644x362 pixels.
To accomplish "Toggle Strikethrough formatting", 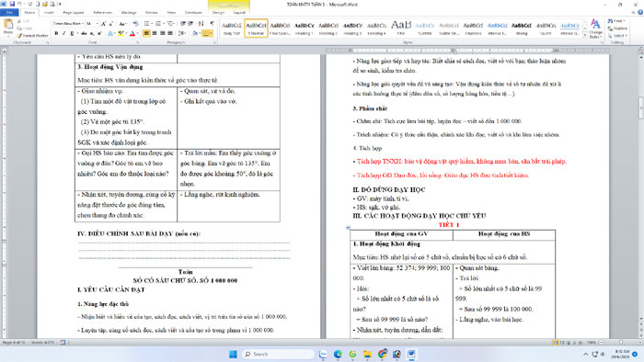I will 84,34.
